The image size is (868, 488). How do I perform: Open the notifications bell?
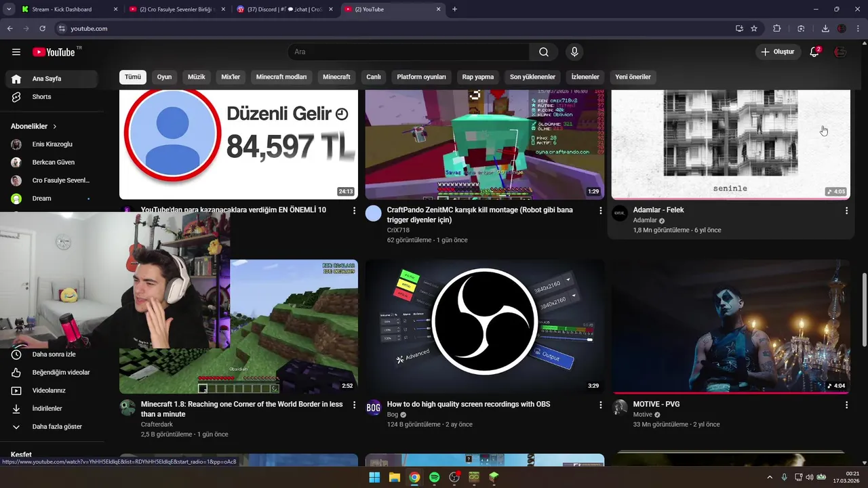pyautogui.click(x=815, y=52)
